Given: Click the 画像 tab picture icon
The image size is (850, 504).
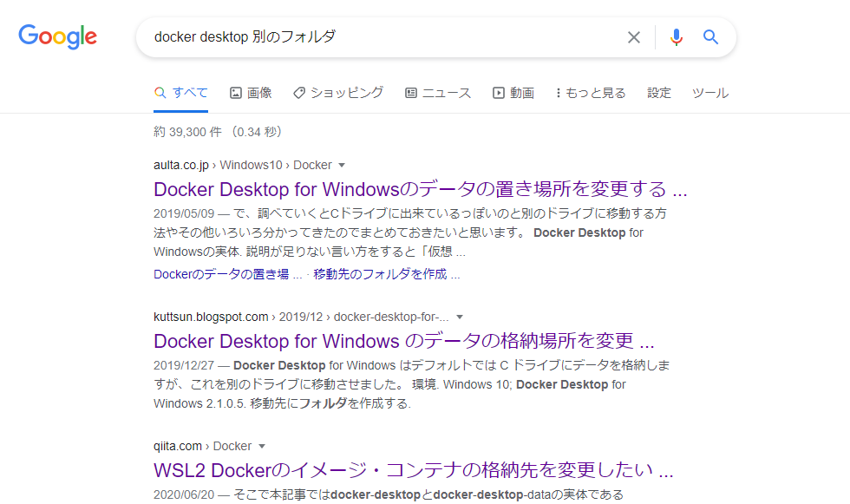Looking at the screenshot, I should 236,93.
